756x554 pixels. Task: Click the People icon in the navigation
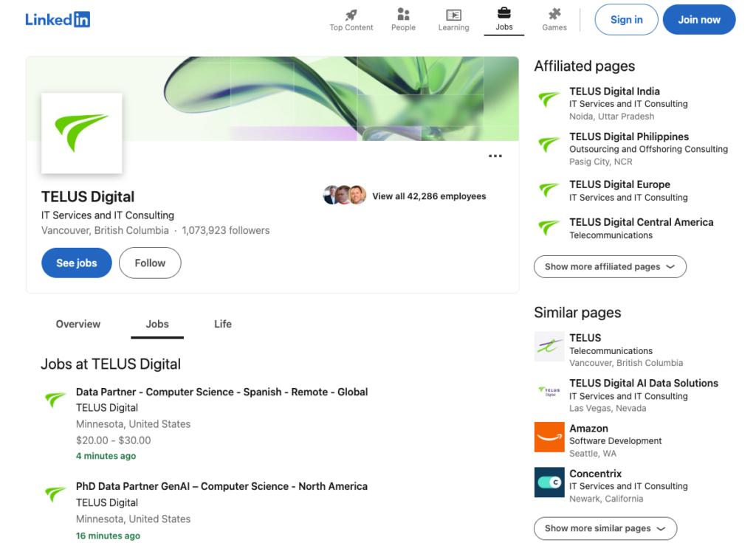point(403,15)
